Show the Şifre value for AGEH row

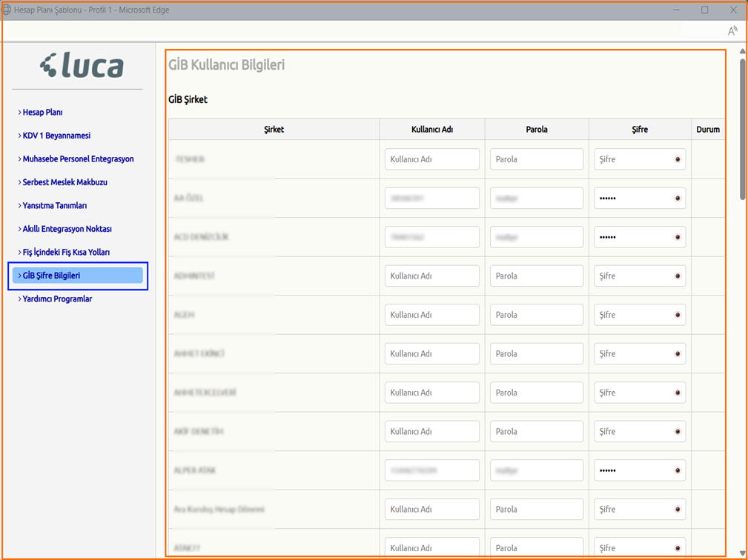point(678,315)
